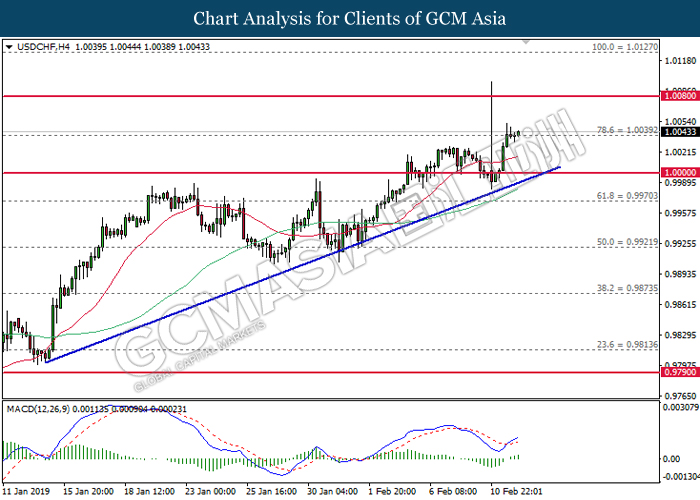The image size is (700, 500).
Task: Click the 6 Feb 08:00 time label
Action: coord(453,491)
